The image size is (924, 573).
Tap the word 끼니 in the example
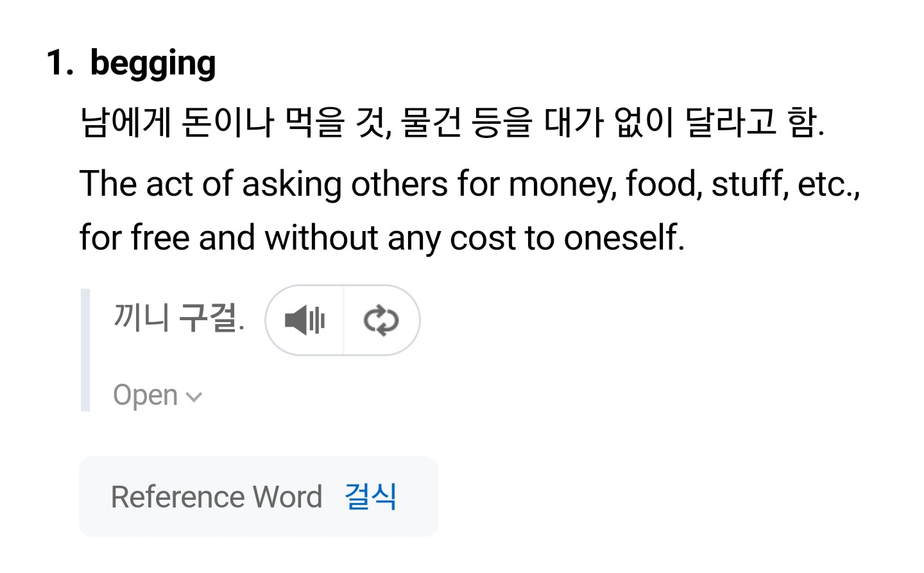(142, 318)
